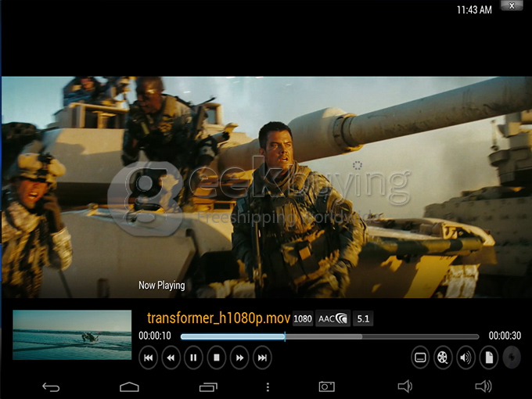Open bookmarks page icon
This screenshot has width=532, height=399.
pos(488,358)
